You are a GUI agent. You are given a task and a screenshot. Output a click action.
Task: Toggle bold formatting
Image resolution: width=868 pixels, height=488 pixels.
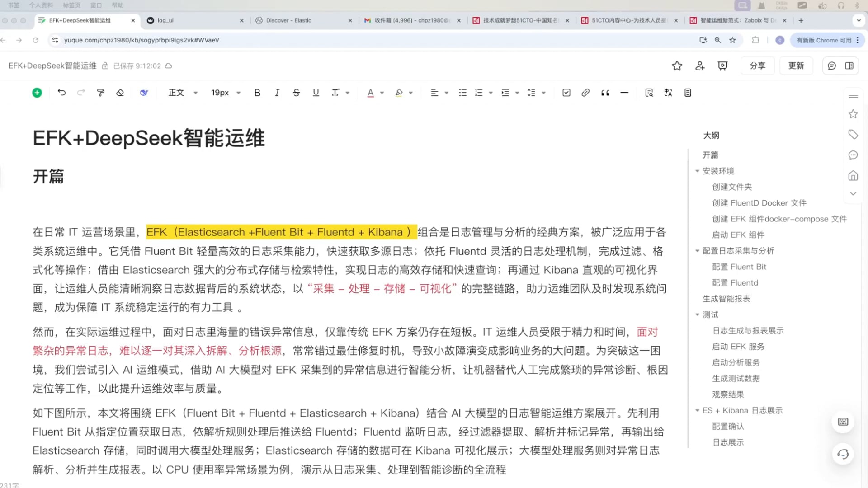point(257,93)
